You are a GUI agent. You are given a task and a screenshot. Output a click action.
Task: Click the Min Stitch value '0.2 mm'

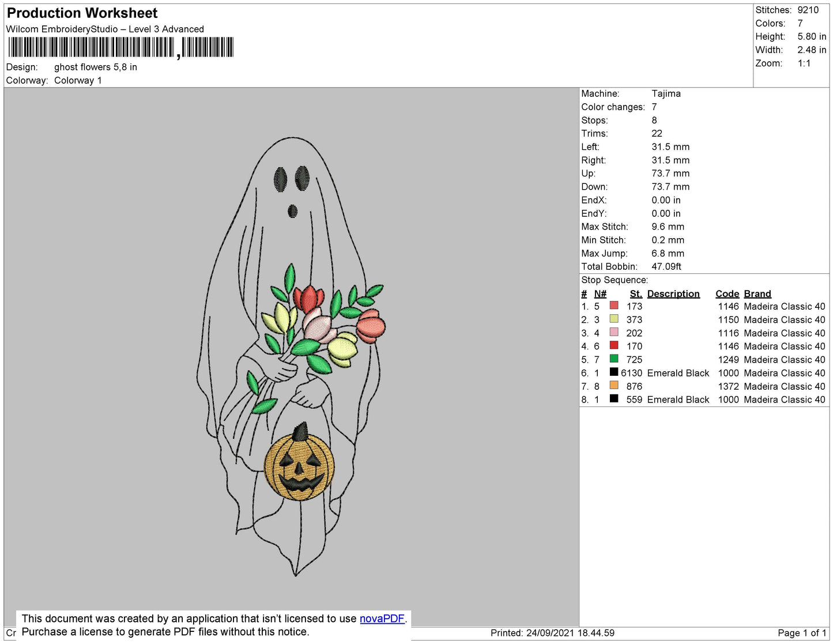coord(668,240)
